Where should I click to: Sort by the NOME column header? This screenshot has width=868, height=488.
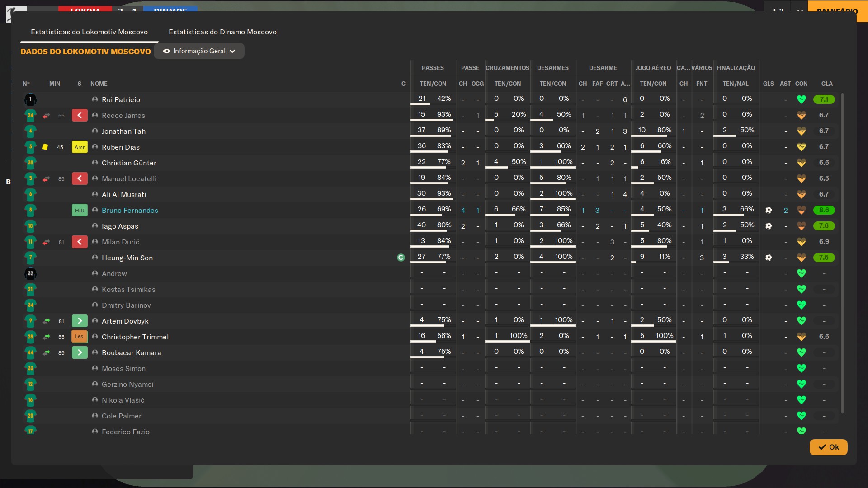[x=99, y=84]
